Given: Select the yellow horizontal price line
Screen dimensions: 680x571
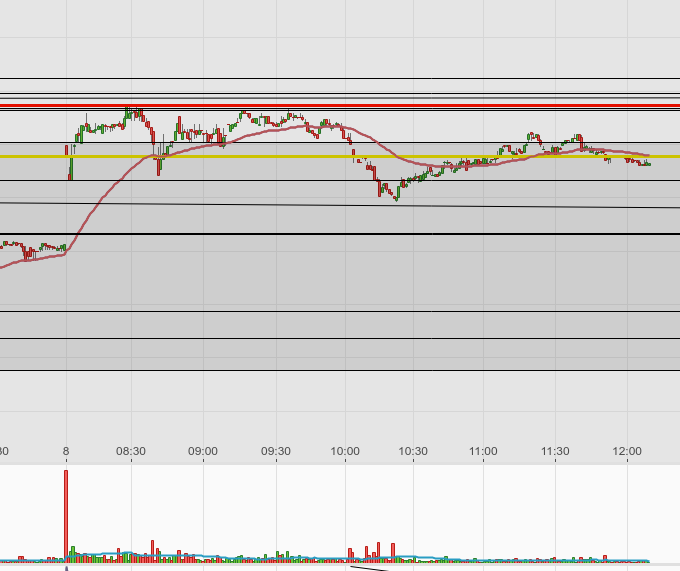Looking at the screenshot, I should (340, 157).
